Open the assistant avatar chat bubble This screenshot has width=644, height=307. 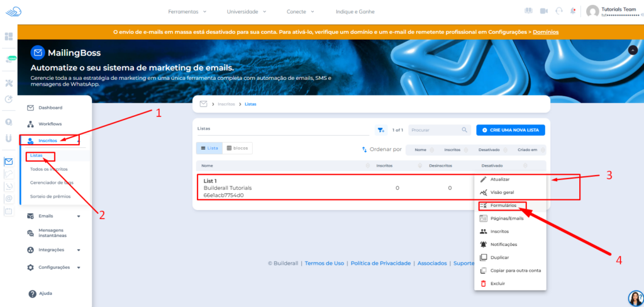(635, 298)
